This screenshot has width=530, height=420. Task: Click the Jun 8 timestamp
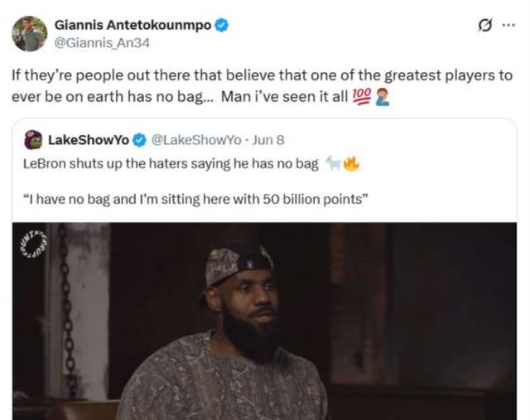265,139
